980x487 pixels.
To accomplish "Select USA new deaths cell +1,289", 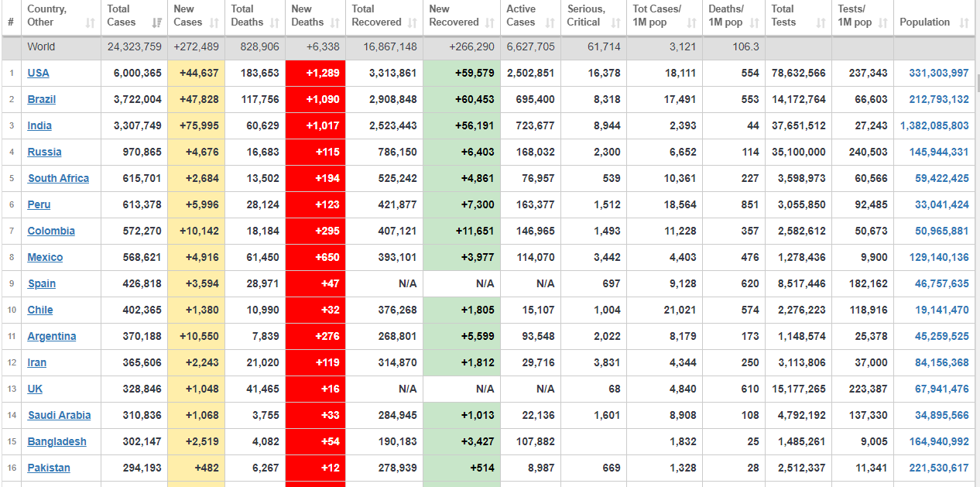I will pyautogui.click(x=316, y=73).
